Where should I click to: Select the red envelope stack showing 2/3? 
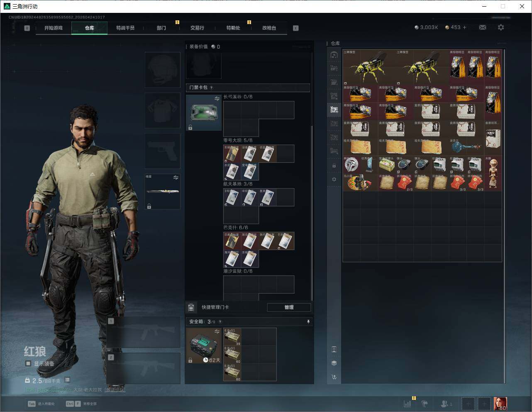[405, 183]
